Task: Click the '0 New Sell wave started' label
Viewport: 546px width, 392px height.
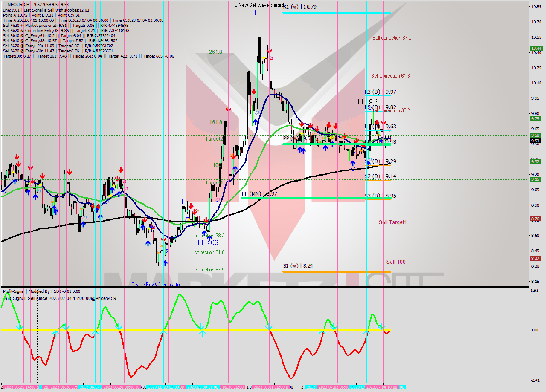Action: [x=259, y=5]
